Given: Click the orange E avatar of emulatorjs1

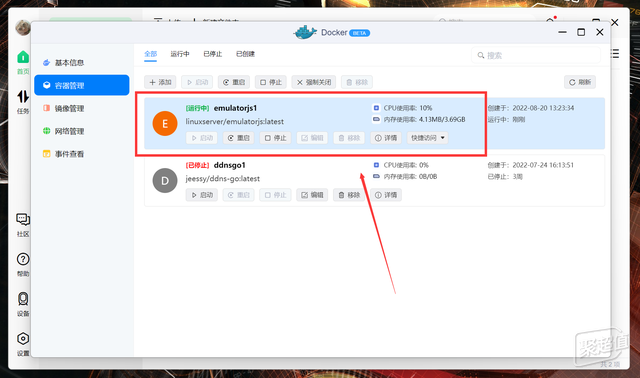Looking at the screenshot, I should click(165, 123).
